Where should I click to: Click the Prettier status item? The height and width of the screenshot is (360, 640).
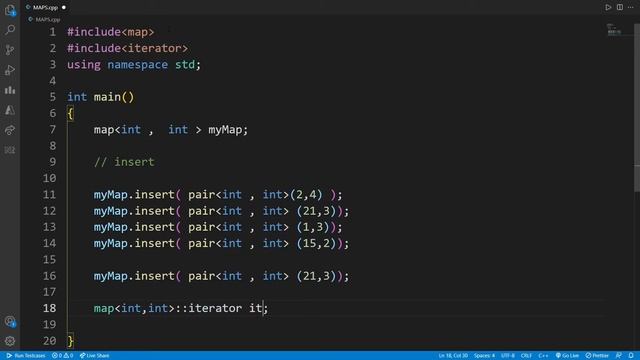(597, 356)
